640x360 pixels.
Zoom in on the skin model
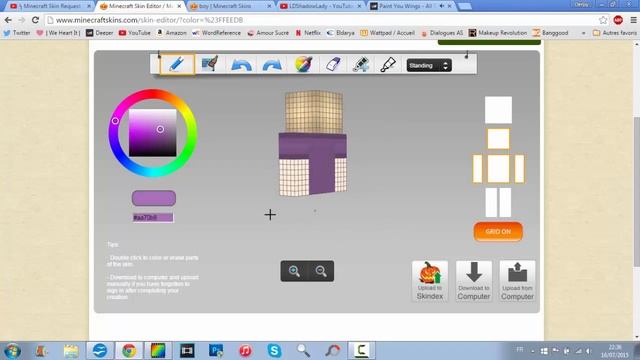[x=294, y=271]
